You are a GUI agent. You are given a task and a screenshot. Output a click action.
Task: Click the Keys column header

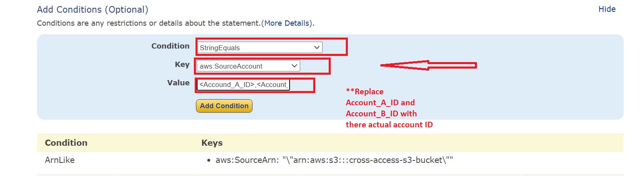pos(212,143)
